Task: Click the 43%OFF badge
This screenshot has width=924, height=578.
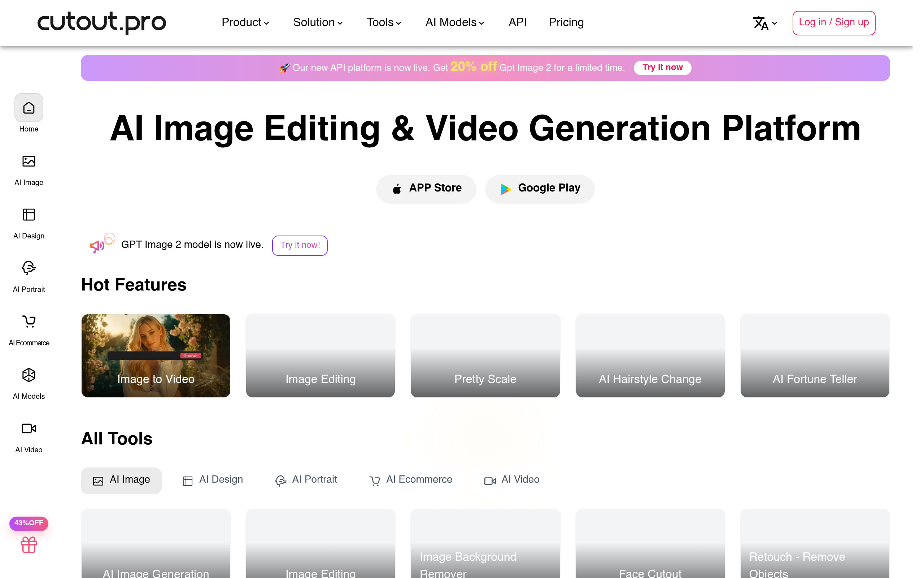Action: (29, 523)
